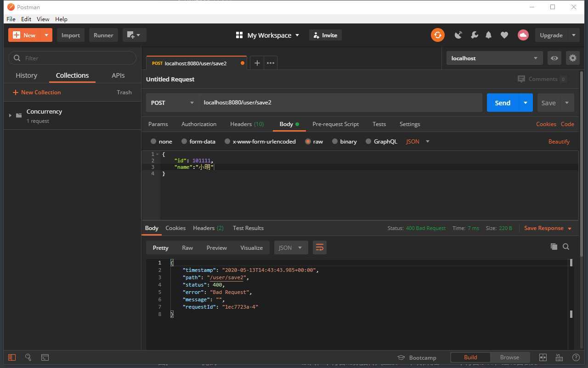Expand the Concurrency collection tree arrow

[x=10, y=115]
